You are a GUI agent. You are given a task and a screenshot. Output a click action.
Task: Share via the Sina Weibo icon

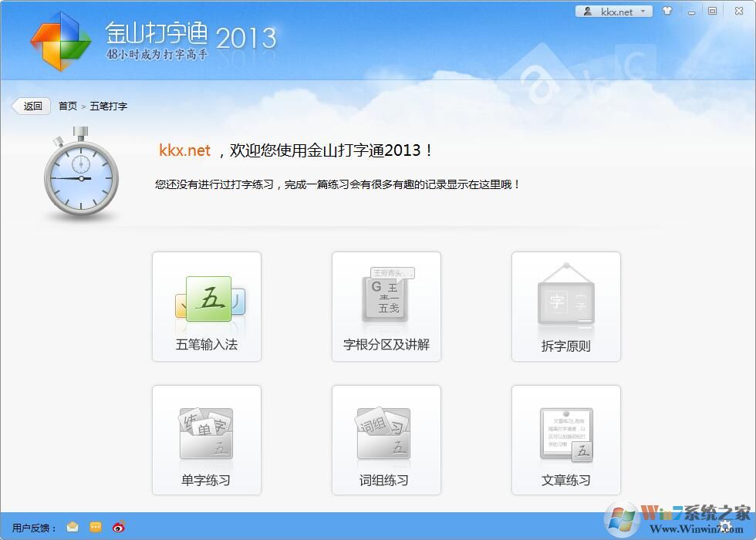tap(117, 527)
